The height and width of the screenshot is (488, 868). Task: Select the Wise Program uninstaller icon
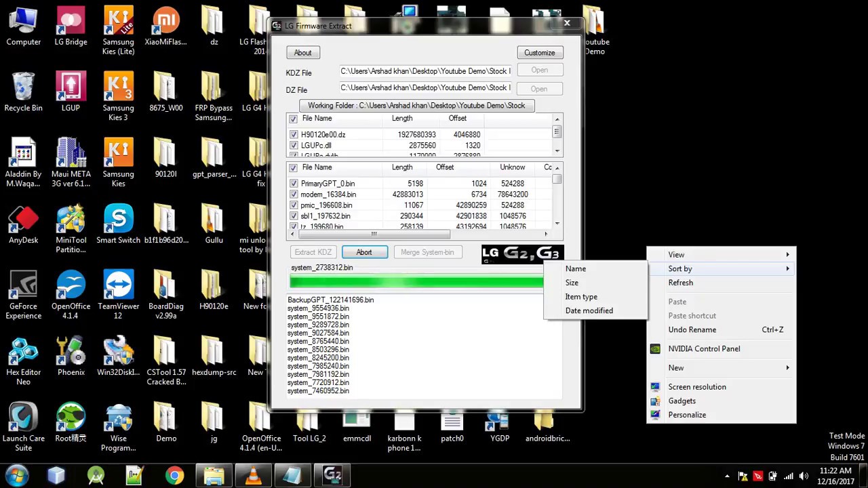coord(118,428)
